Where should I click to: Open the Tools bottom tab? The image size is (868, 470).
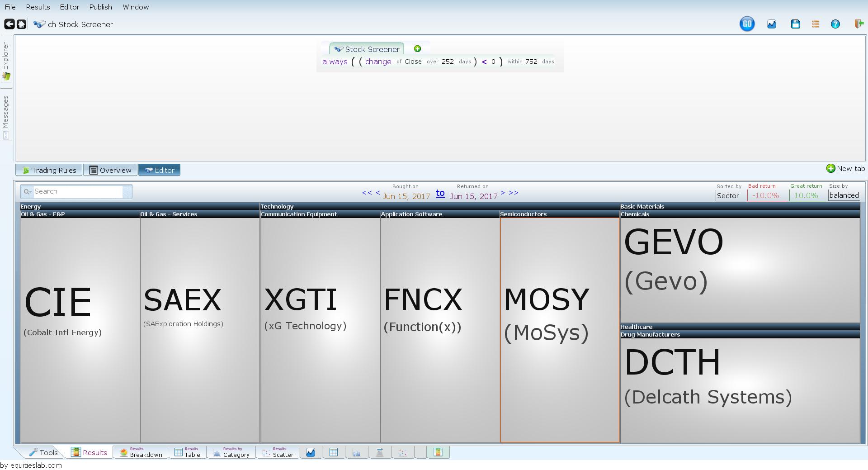pos(43,452)
